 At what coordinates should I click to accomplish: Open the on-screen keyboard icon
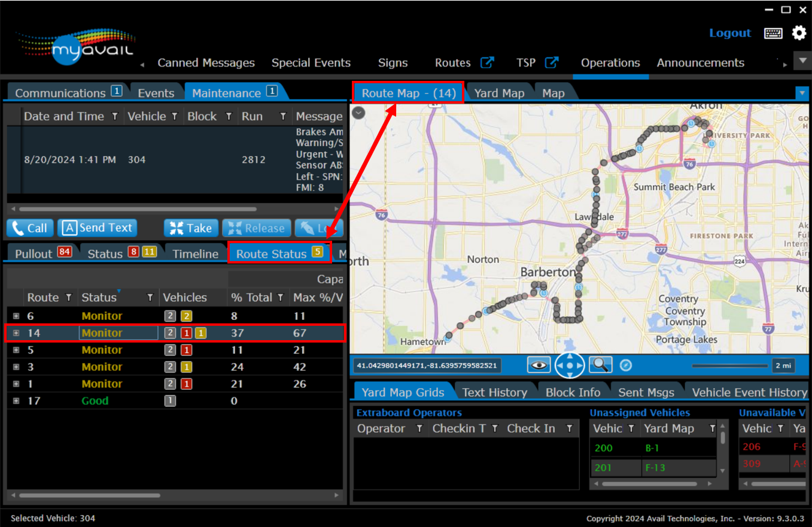click(x=773, y=34)
